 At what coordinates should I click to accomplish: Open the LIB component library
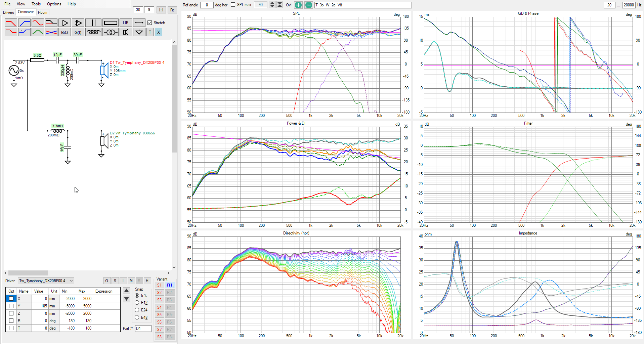[x=126, y=23]
